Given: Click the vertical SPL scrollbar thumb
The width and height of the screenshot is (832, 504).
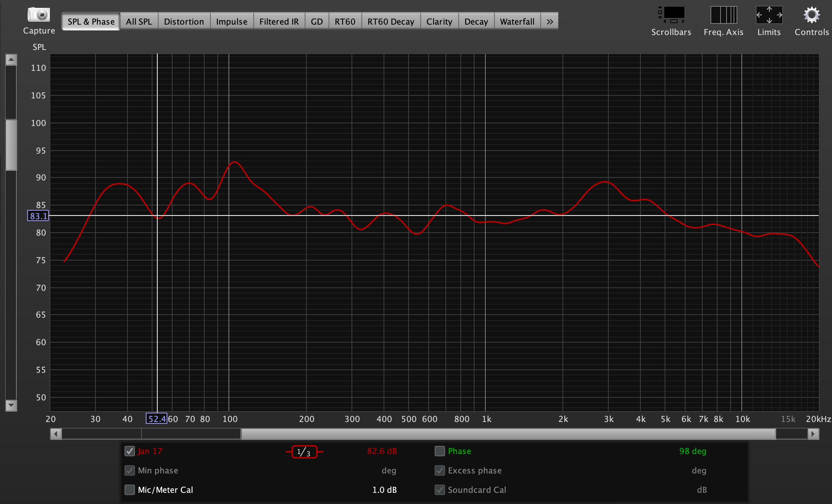Looking at the screenshot, I should tap(11, 145).
